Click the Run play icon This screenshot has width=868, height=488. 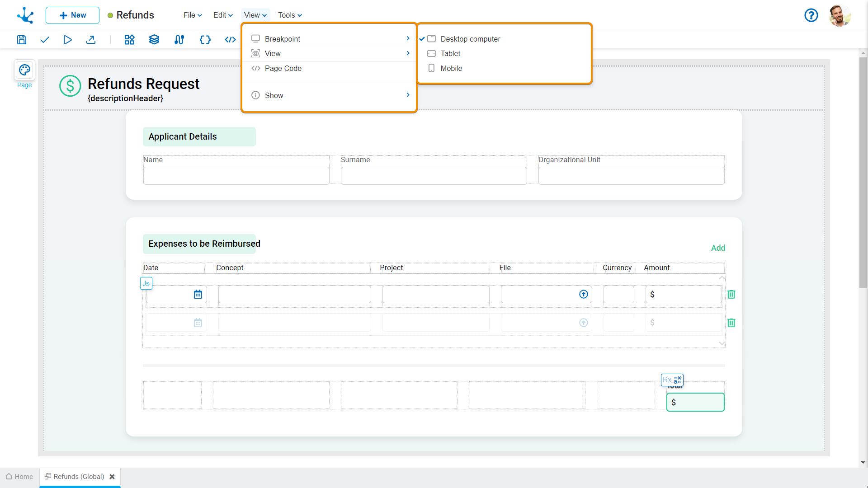coord(67,40)
